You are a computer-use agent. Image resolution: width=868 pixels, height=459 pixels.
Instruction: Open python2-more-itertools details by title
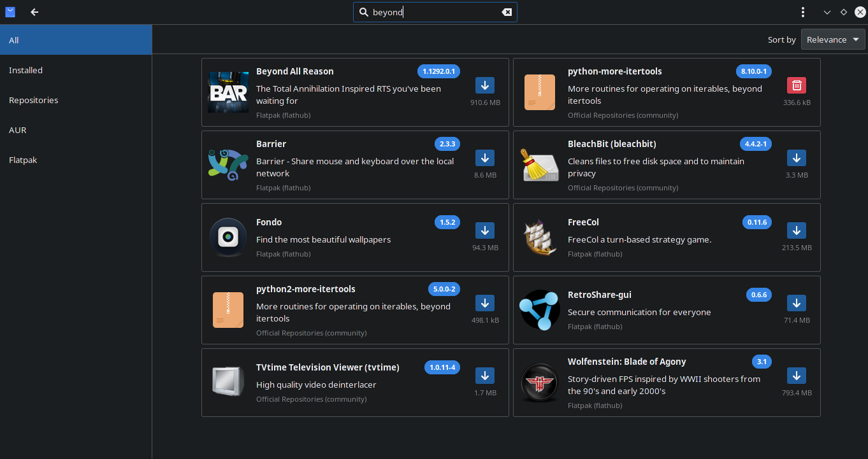tap(306, 289)
